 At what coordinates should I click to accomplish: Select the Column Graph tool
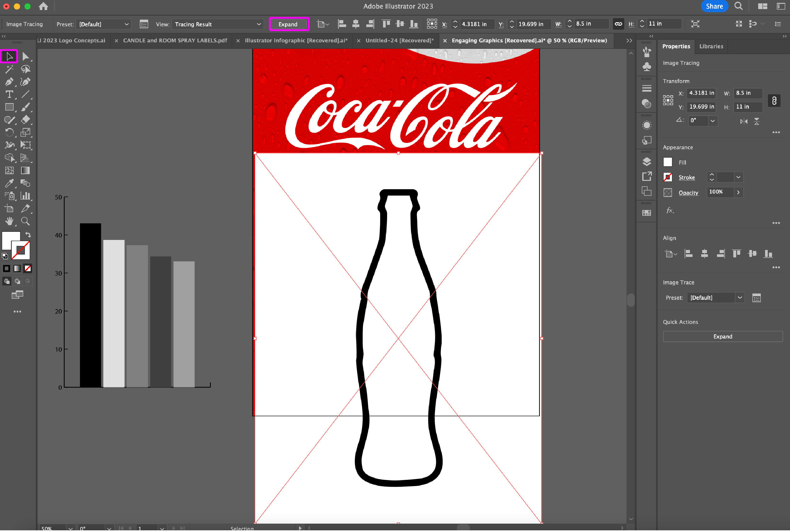click(x=25, y=196)
